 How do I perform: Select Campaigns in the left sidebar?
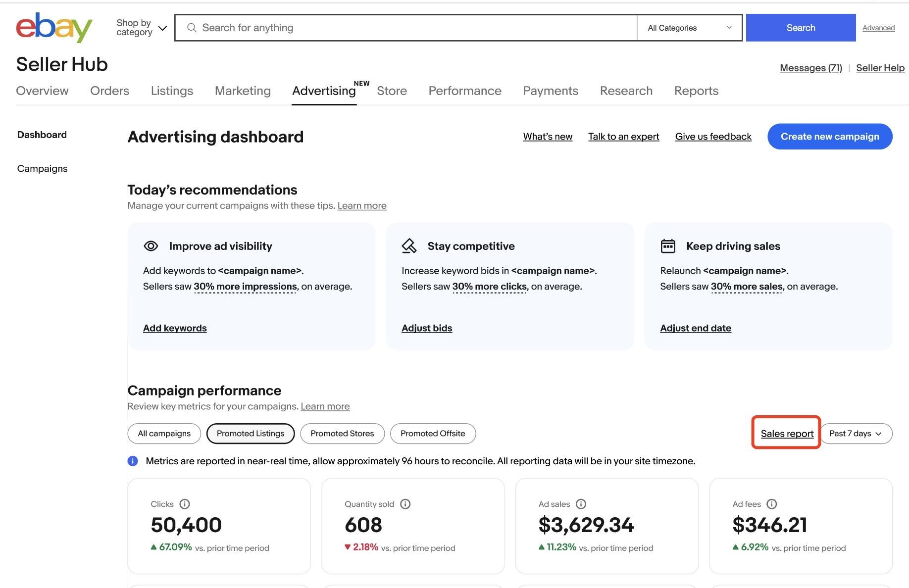point(42,168)
